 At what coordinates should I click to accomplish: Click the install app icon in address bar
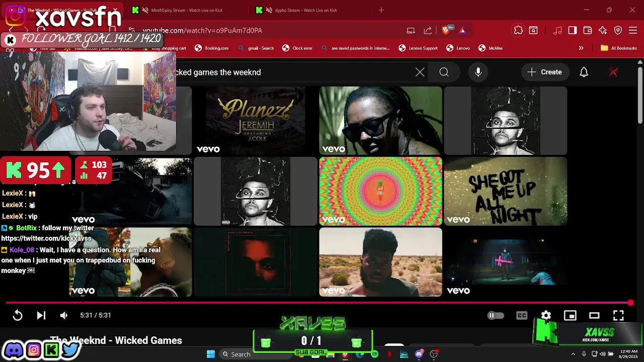click(x=411, y=30)
